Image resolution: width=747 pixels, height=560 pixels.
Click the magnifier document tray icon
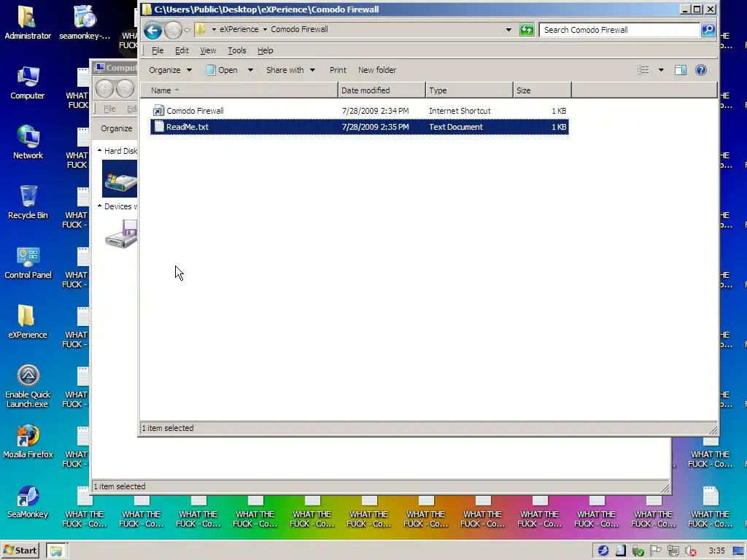pos(620,551)
